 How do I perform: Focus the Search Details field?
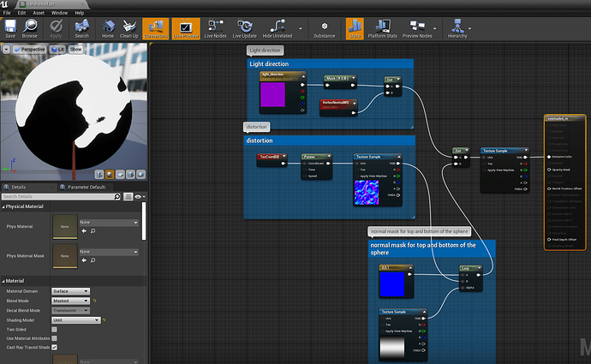(58, 196)
